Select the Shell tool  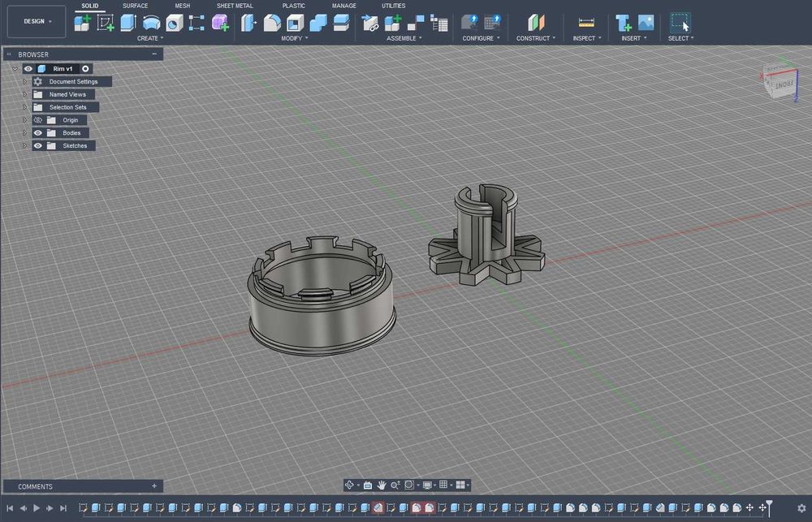pos(295,23)
